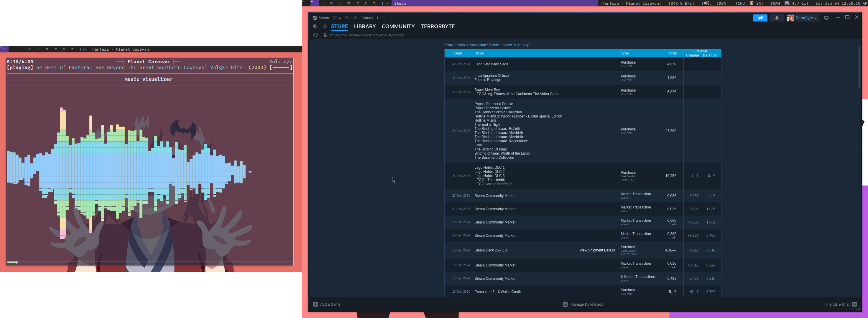
Task: Click the Music visualizer heading
Action: point(148,79)
